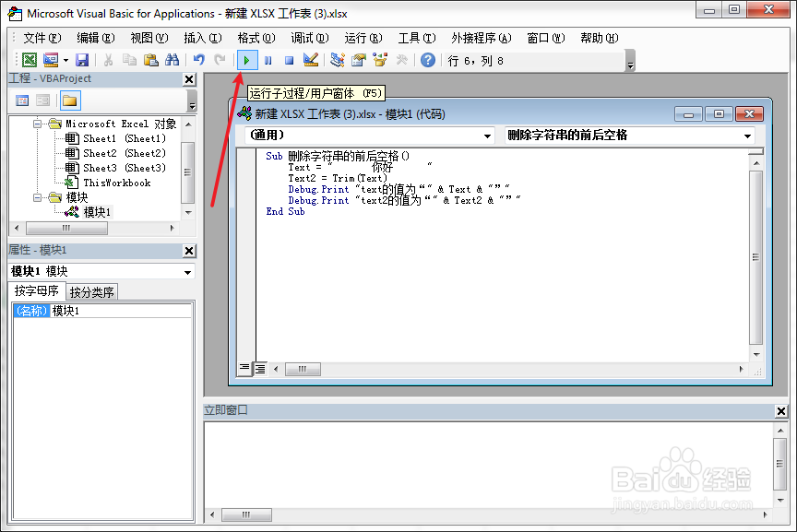Click project tree scroll up arrow
The height and width of the screenshot is (532, 797).
pyautogui.click(x=188, y=124)
